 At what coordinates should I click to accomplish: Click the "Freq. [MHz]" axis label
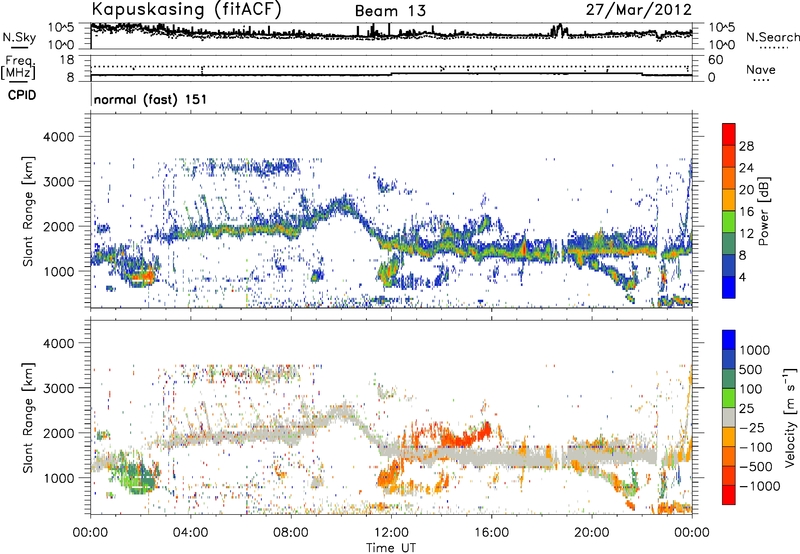[x=18, y=68]
